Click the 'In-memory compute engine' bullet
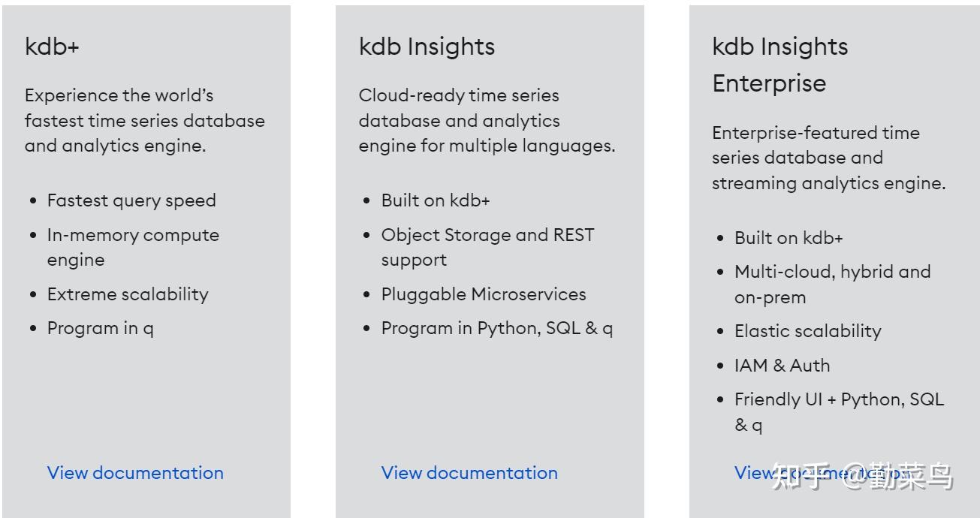The width and height of the screenshot is (980, 518). pyautogui.click(x=133, y=247)
